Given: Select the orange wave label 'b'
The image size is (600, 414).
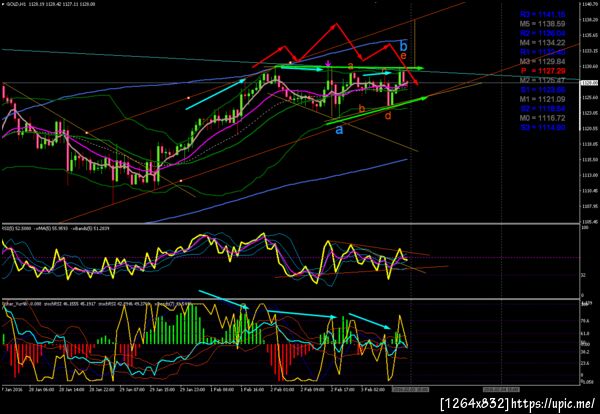Looking at the screenshot, I should click(x=362, y=108).
